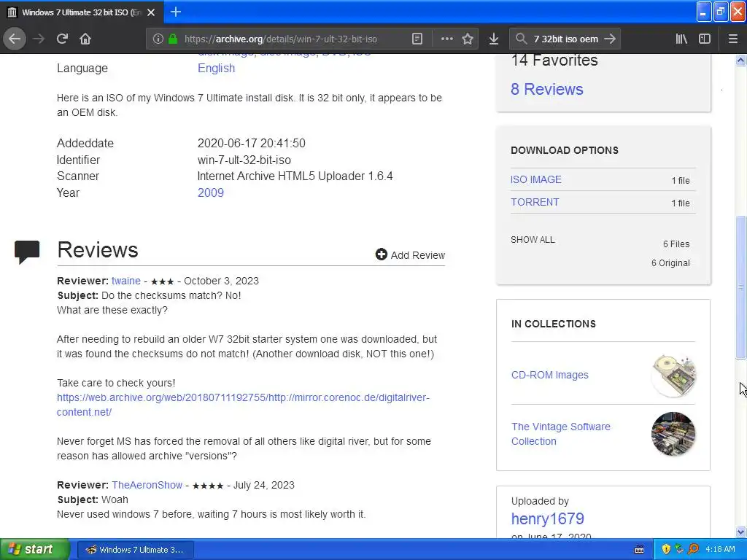Open the hamburger application menu
Viewport: 747px width, 560px height.
coord(732,39)
